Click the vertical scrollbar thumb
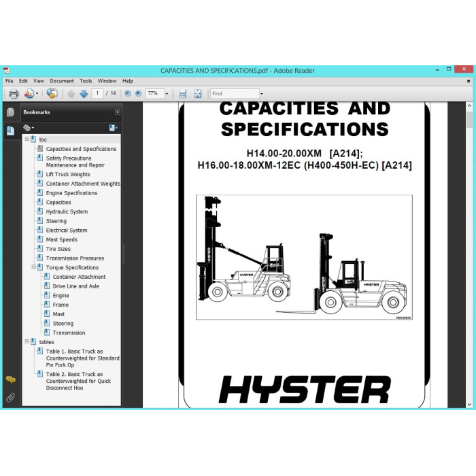Screen dimensions: 476x476 tap(469, 120)
